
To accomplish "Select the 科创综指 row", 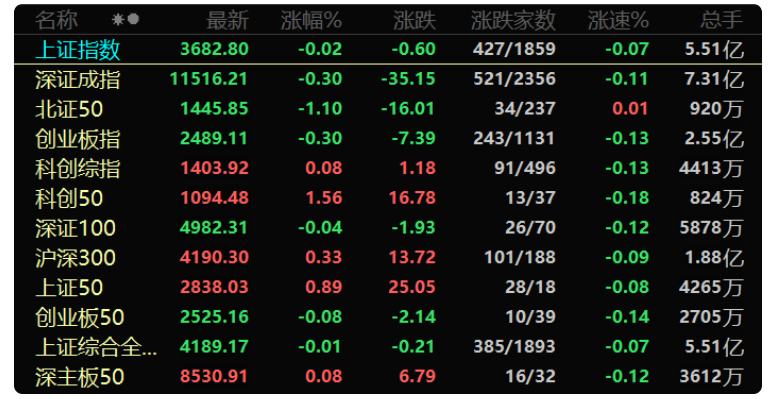I will tap(387, 168).
